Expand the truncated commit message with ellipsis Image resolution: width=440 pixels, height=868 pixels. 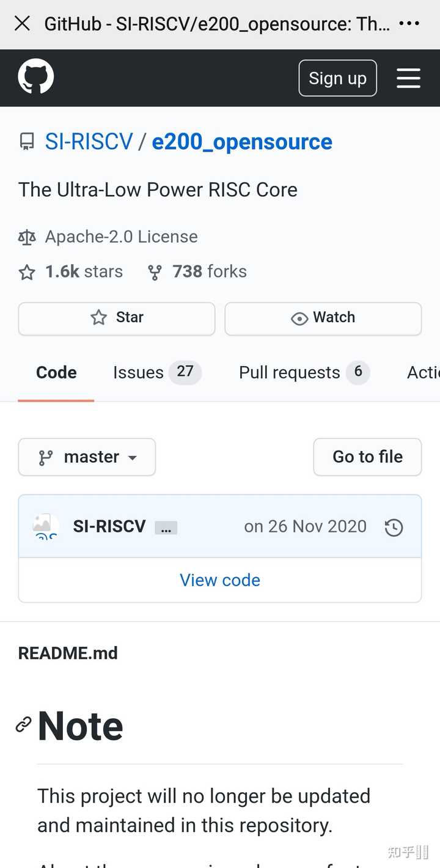[166, 528]
